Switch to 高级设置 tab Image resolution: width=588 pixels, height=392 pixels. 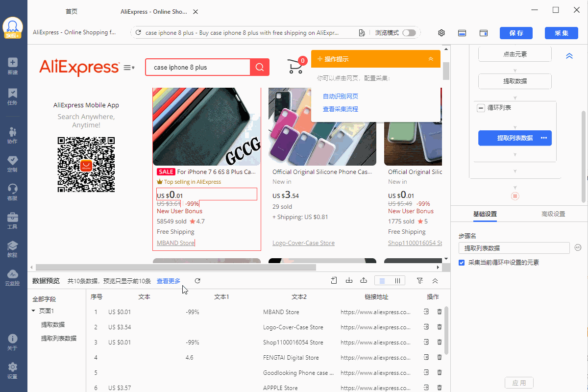(553, 214)
